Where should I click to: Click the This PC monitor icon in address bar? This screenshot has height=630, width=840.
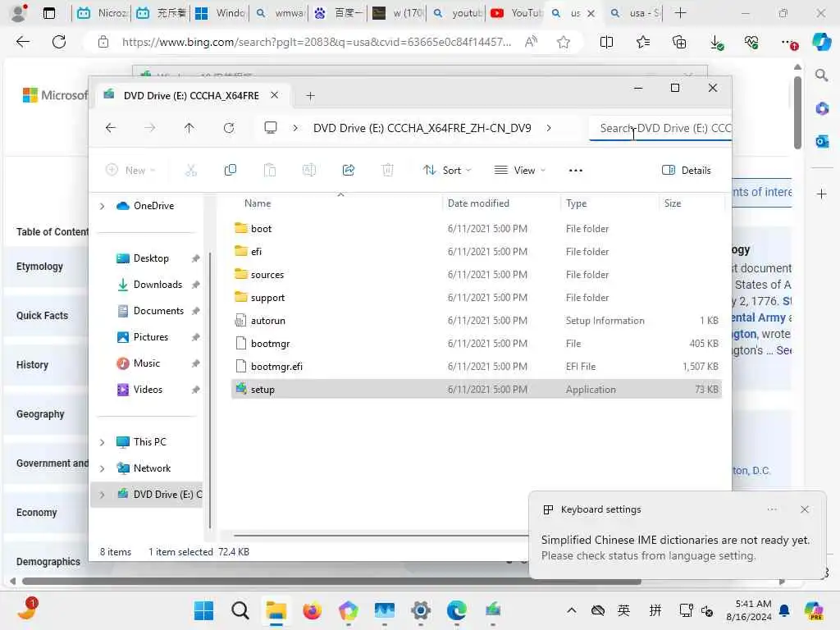click(271, 127)
